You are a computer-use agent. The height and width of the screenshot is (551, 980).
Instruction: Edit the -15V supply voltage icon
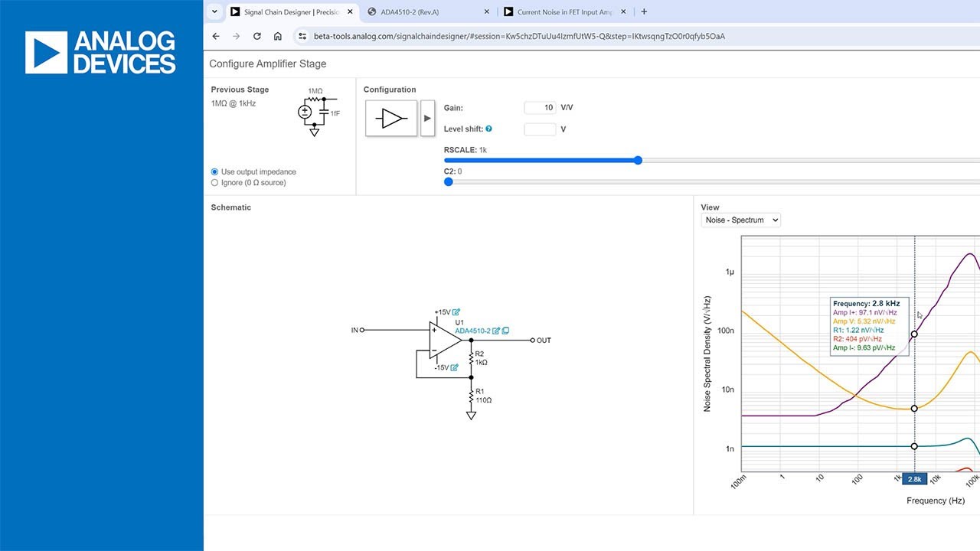pyautogui.click(x=455, y=367)
